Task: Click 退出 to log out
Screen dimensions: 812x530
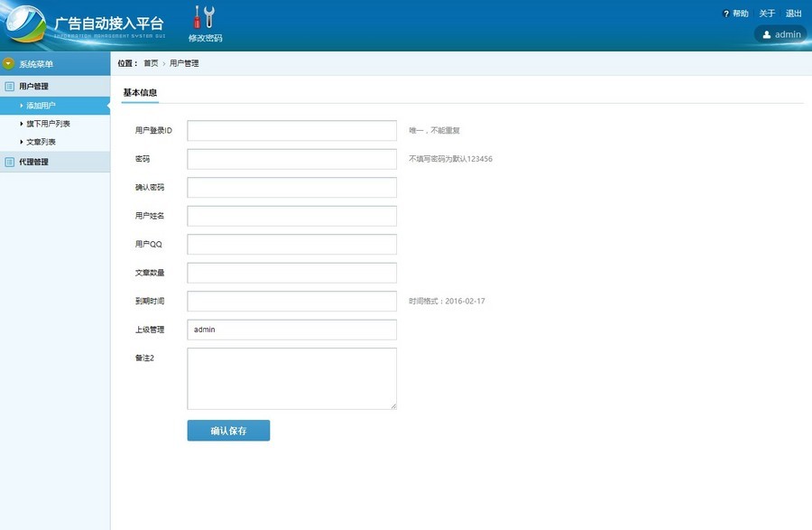Action: click(x=793, y=14)
